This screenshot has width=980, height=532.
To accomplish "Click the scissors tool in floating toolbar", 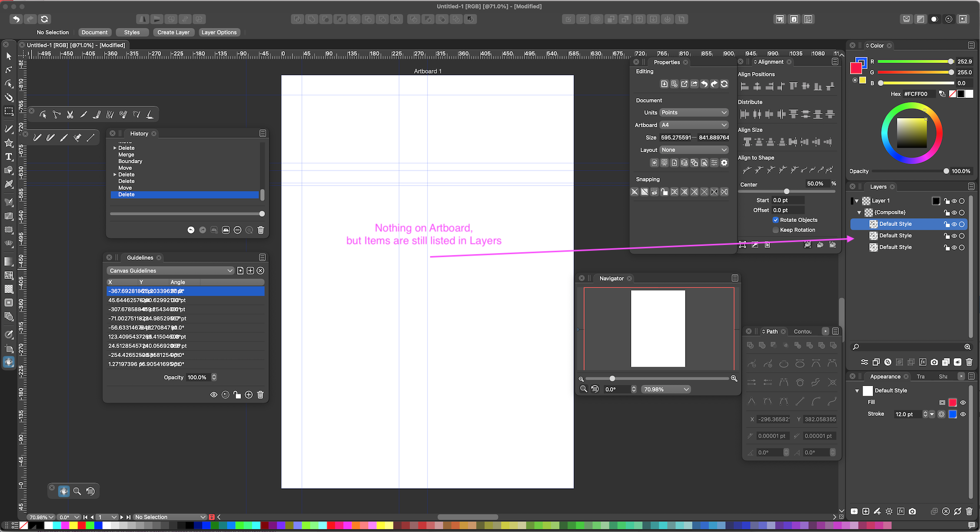I will click(x=70, y=115).
